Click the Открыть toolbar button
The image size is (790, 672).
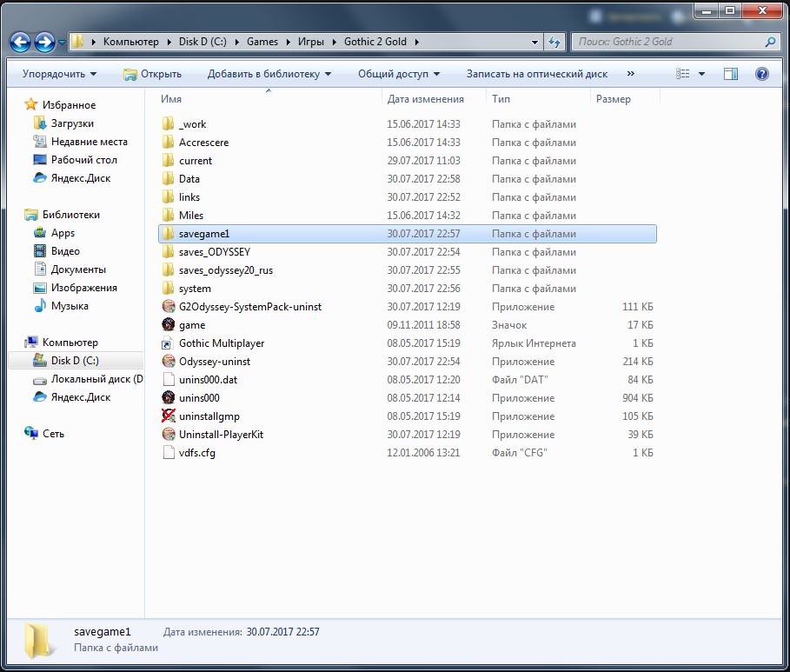(x=153, y=74)
